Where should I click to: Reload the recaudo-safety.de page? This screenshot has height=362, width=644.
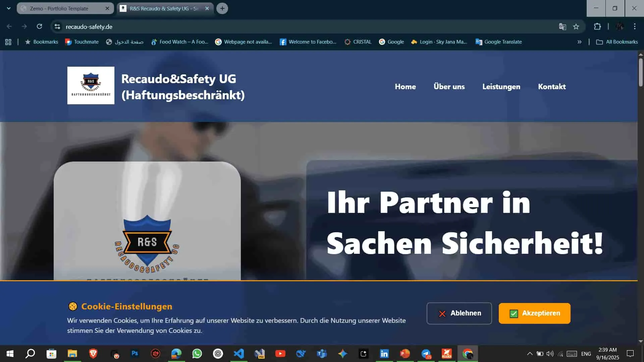point(39,26)
